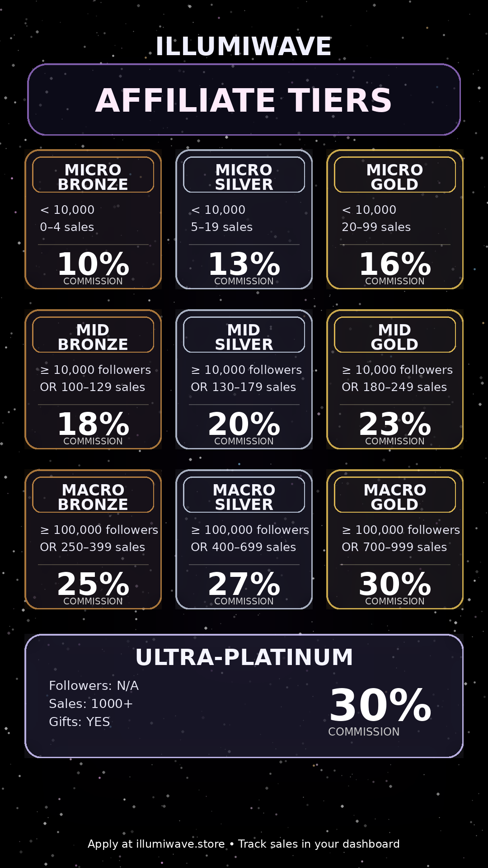Select the 0–4 sales requirement text
488x868 pixels.
[x=67, y=227]
